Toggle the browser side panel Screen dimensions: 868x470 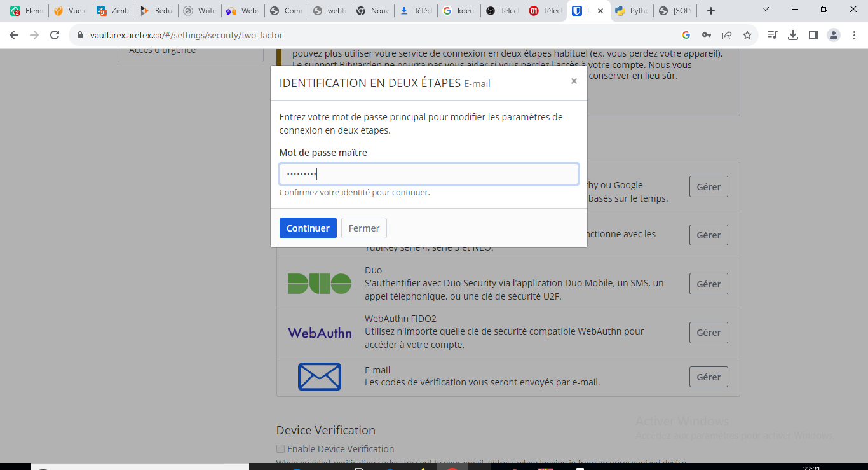pyautogui.click(x=813, y=35)
